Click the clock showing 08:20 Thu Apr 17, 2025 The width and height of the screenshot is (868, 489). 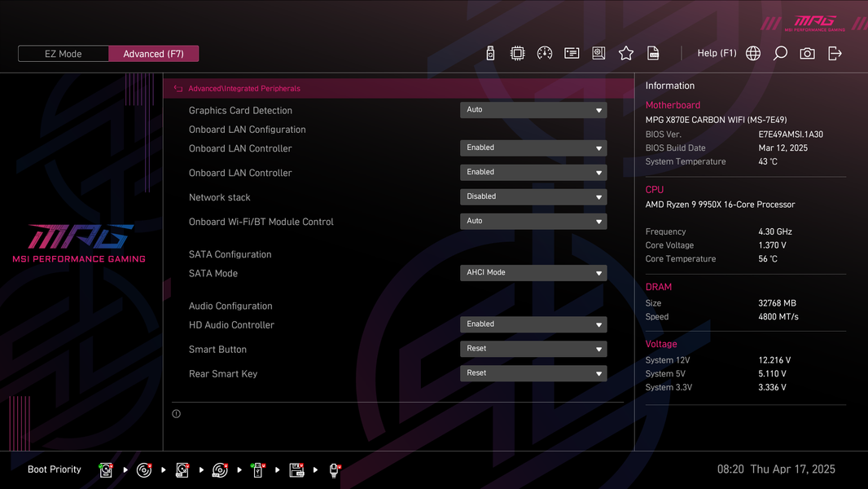[x=776, y=469]
